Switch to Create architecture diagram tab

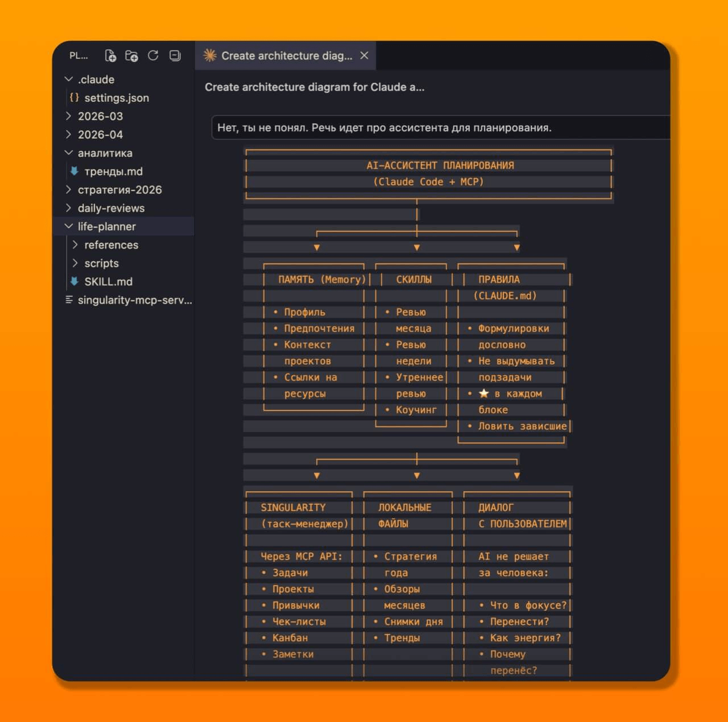(286, 56)
